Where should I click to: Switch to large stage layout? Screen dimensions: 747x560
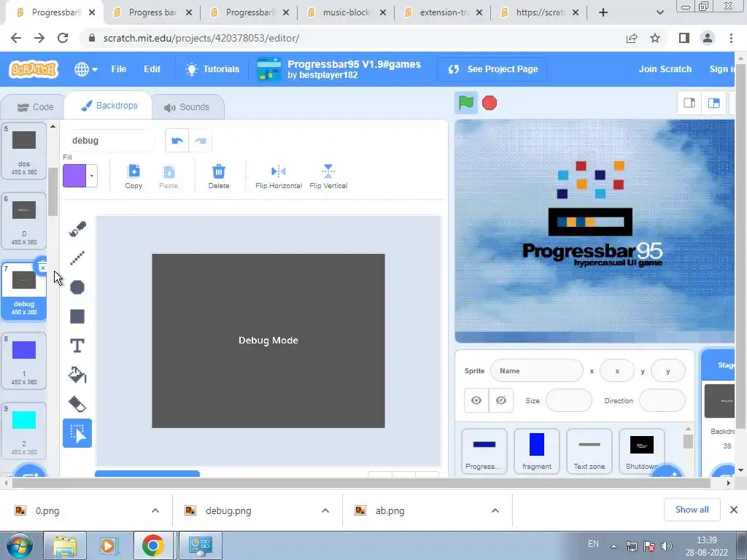click(x=713, y=103)
